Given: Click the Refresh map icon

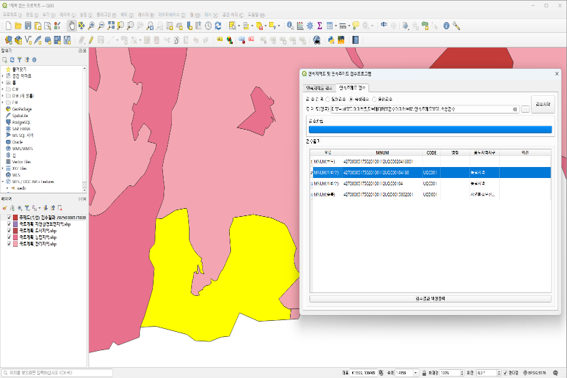Looking at the screenshot, I should tap(218, 26).
